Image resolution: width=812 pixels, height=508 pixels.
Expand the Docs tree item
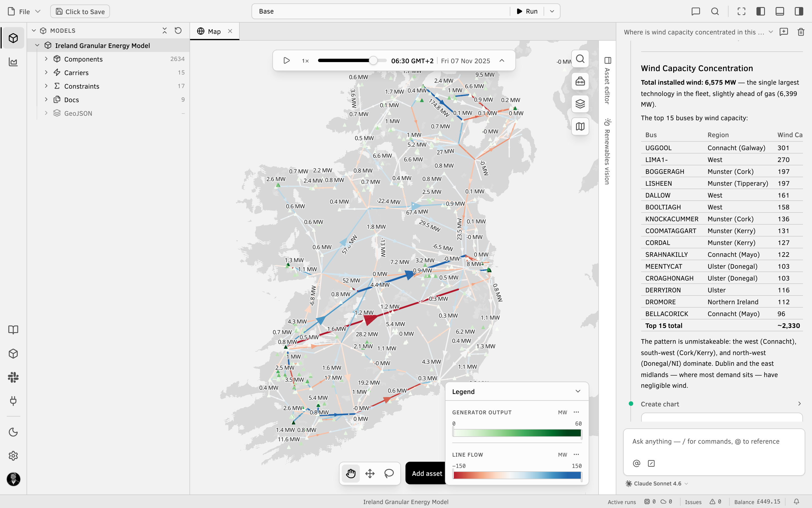click(46, 99)
